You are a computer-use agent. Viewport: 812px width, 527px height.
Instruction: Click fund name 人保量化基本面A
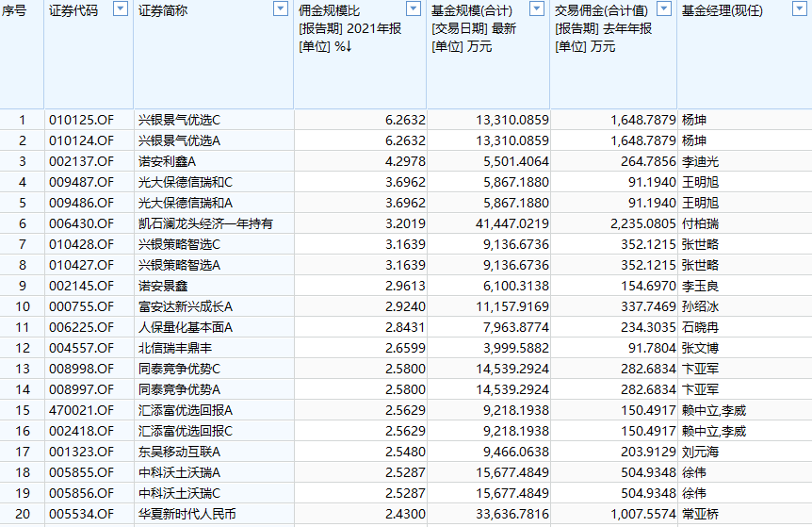[x=186, y=327]
